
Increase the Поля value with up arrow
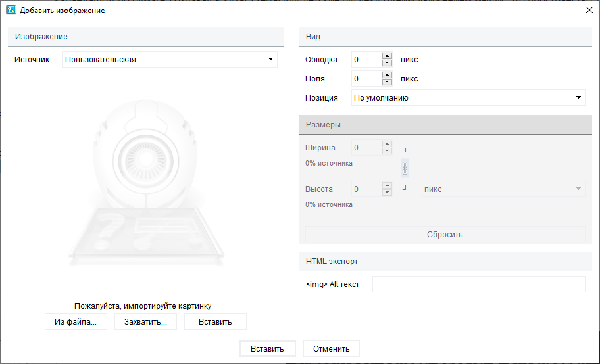(x=387, y=75)
